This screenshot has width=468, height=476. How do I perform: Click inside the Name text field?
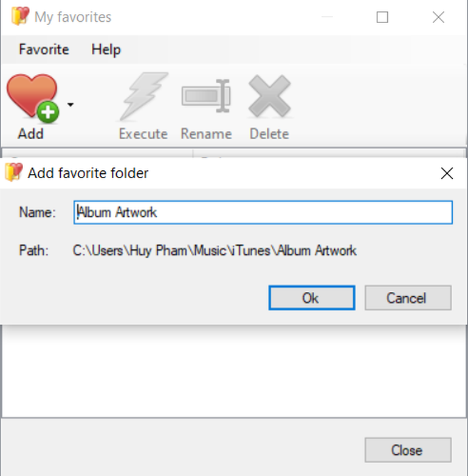[x=263, y=213]
